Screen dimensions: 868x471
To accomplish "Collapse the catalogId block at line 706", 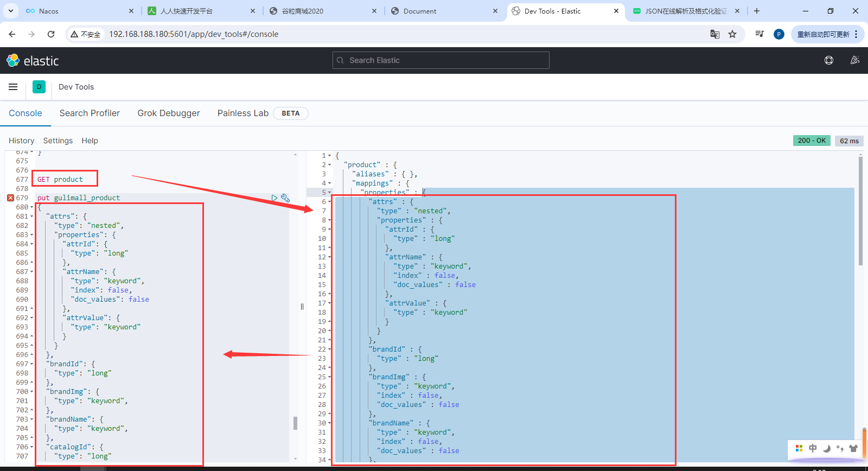I will coord(31,447).
